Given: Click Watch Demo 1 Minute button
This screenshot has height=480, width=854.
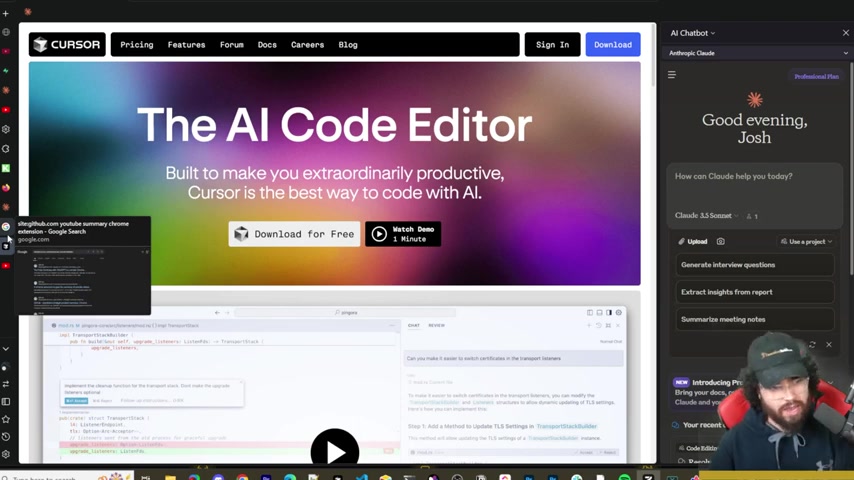Looking at the screenshot, I should pyautogui.click(x=403, y=234).
